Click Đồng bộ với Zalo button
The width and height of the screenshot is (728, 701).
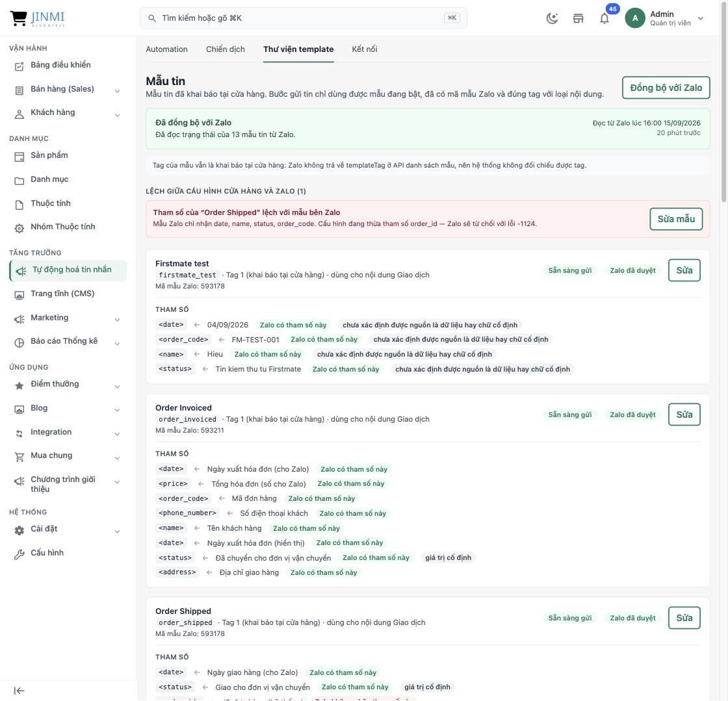click(x=666, y=88)
